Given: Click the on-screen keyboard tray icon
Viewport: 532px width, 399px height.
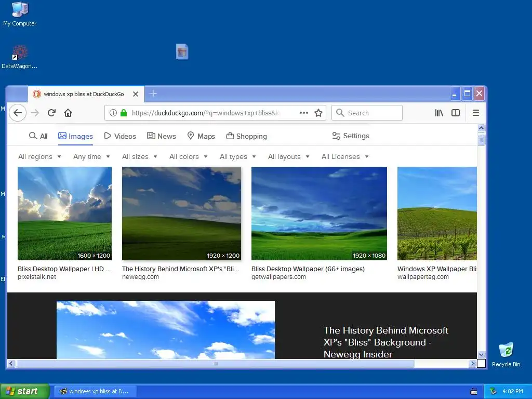Looking at the screenshot, I should pyautogui.click(x=474, y=392).
